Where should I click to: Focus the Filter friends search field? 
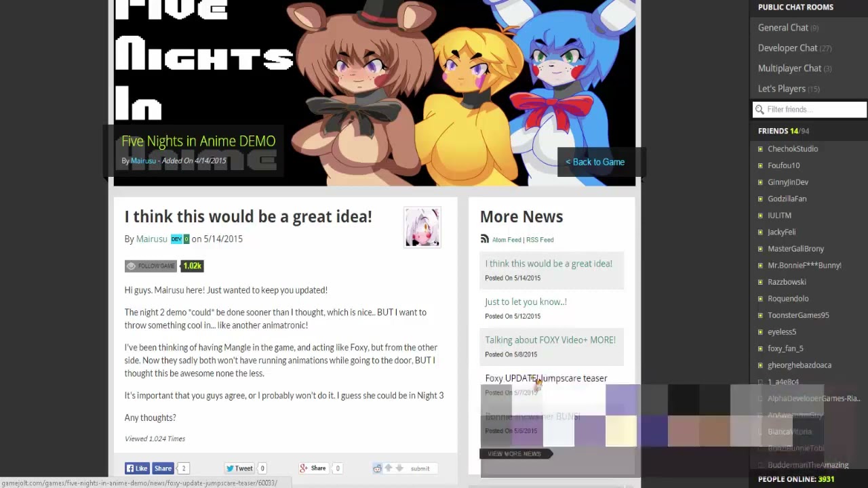point(810,109)
